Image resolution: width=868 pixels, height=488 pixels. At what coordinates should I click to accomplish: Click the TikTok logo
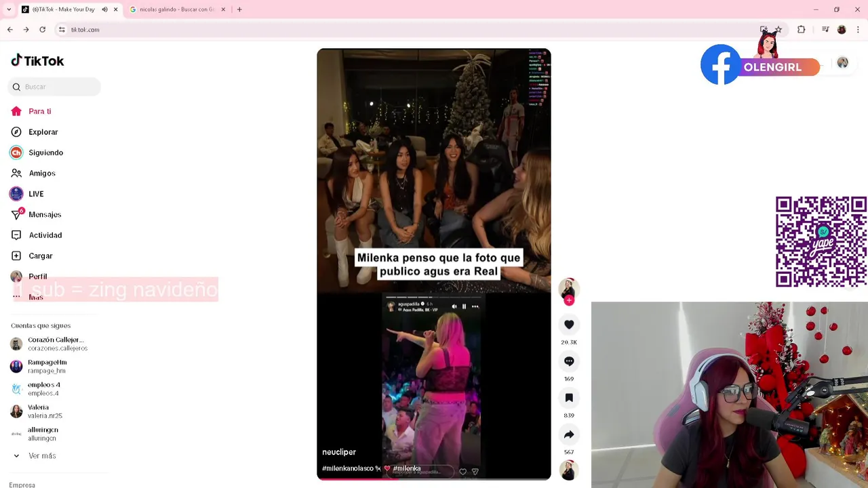[x=37, y=60]
